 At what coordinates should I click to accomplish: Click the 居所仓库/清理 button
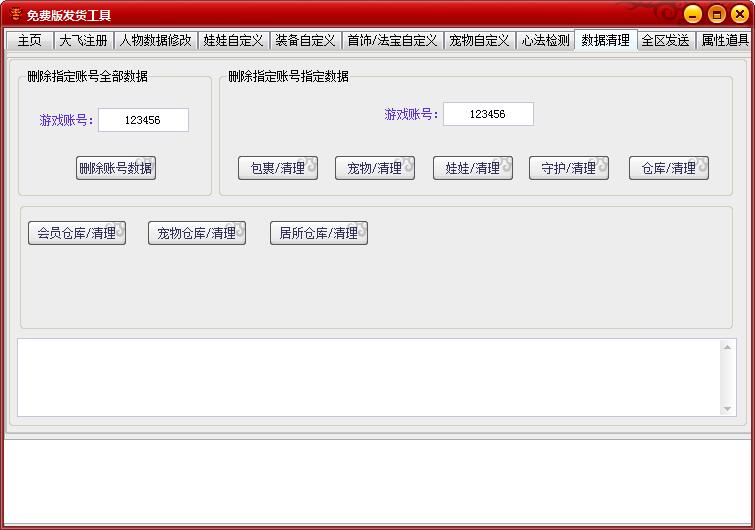318,233
